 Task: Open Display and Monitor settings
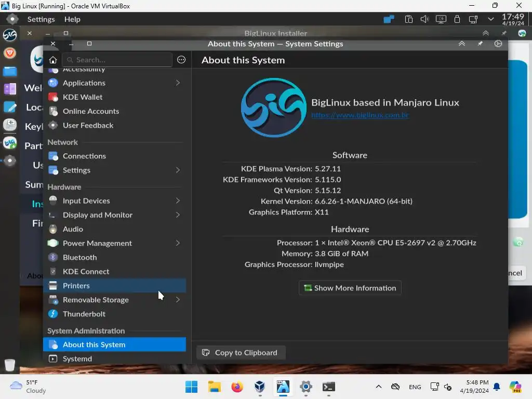[x=115, y=215]
